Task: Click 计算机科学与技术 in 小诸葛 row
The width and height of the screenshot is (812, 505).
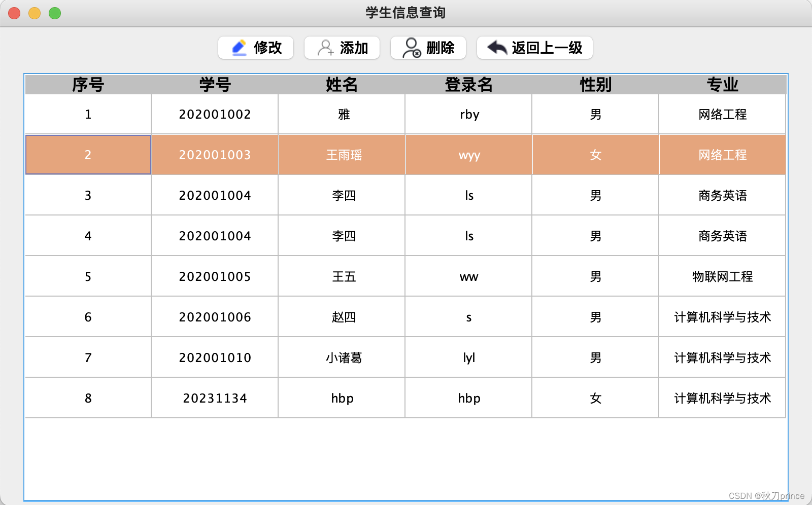Action: click(723, 357)
